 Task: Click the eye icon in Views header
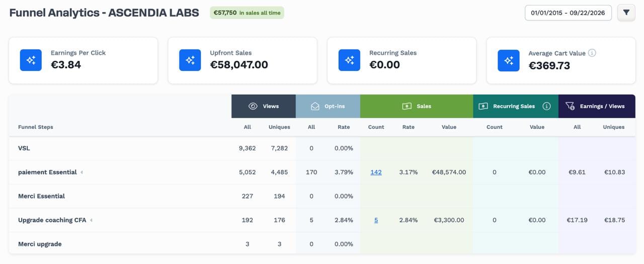pos(253,106)
